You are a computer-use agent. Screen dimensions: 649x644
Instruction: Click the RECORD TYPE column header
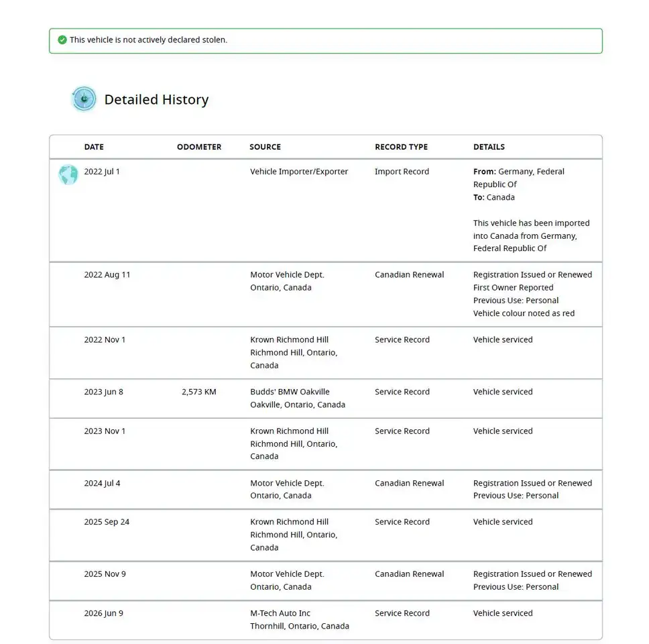coord(401,147)
